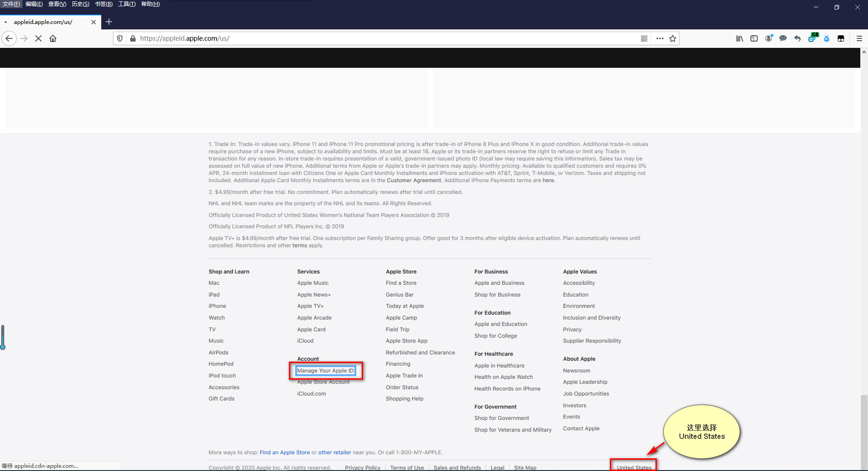Close the appleid.apple.com tab

(94, 22)
